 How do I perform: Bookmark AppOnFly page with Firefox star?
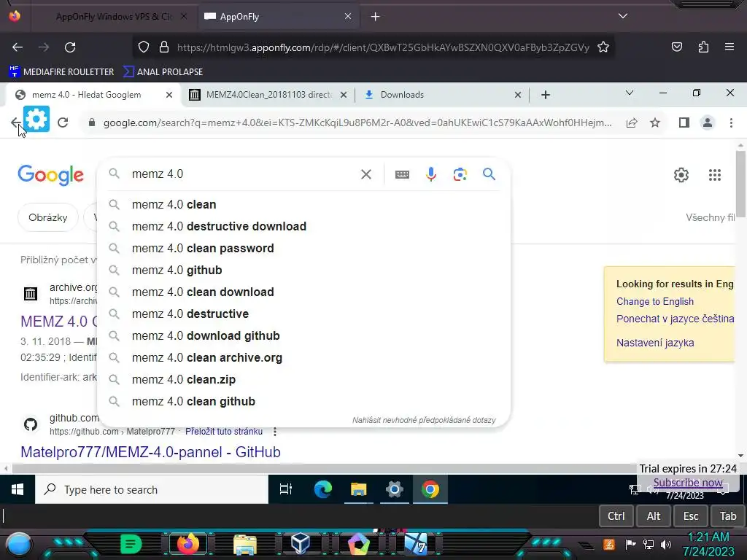coord(603,47)
